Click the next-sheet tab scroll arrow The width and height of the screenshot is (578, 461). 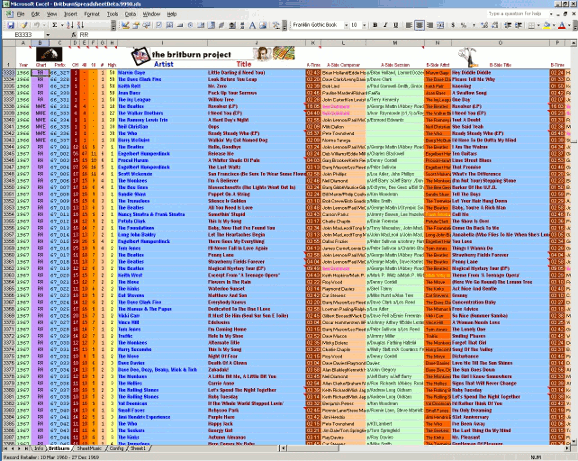pos(20,448)
